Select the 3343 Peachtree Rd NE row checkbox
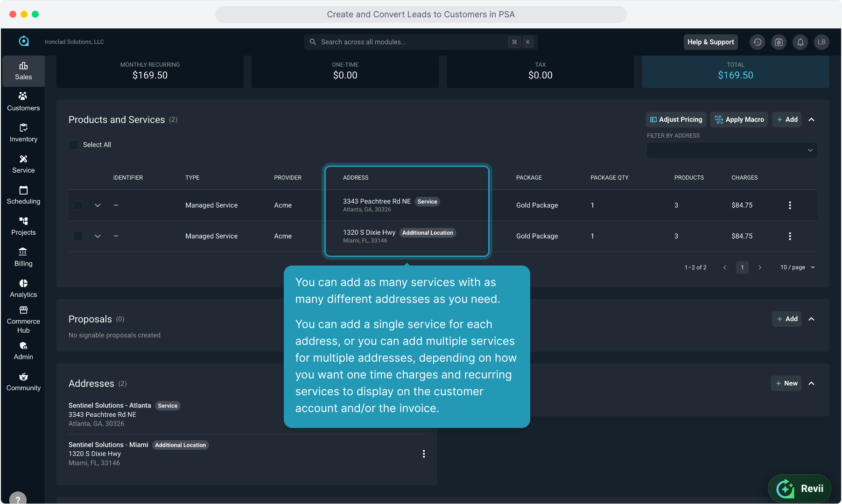This screenshot has height=504, width=842. tap(78, 205)
